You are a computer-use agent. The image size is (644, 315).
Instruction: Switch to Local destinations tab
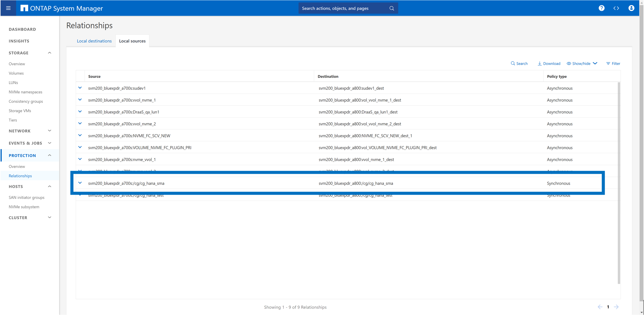tap(94, 41)
